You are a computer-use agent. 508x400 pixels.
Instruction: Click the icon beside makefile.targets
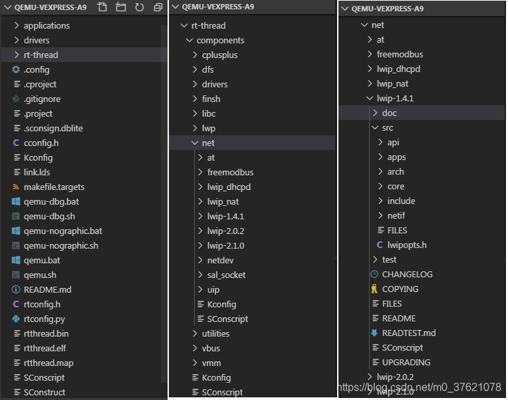click(16, 187)
